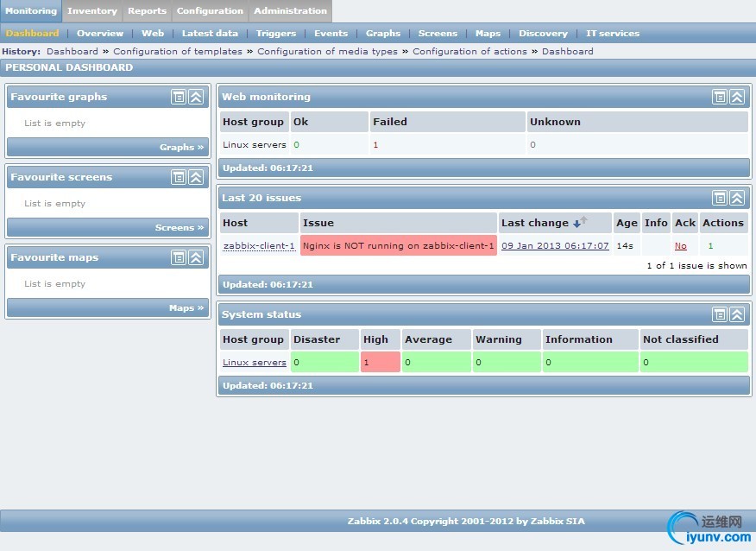Click the Zabbix 2.0.4 copyright footer text
This screenshot has height=551, width=756.
tap(466, 521)
